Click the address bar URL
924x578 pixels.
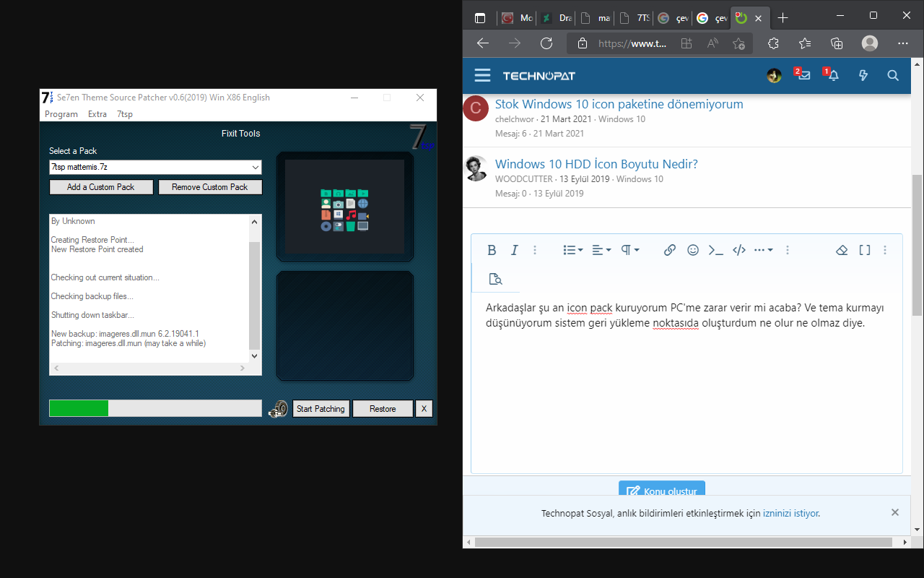tap(632, 43)
